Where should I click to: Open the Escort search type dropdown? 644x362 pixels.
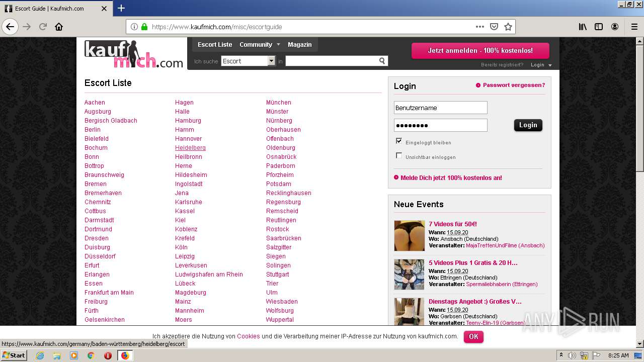[x=249, y=61]
